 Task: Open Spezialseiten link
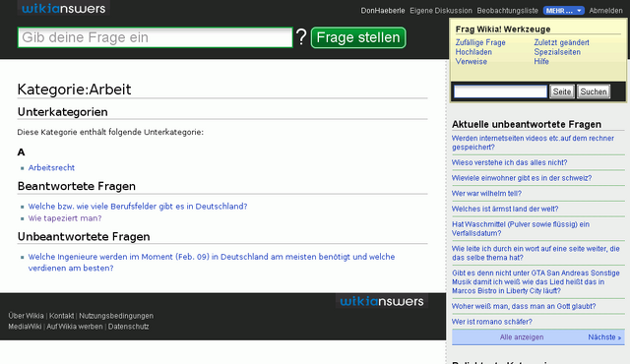click(x=557, y=52)
